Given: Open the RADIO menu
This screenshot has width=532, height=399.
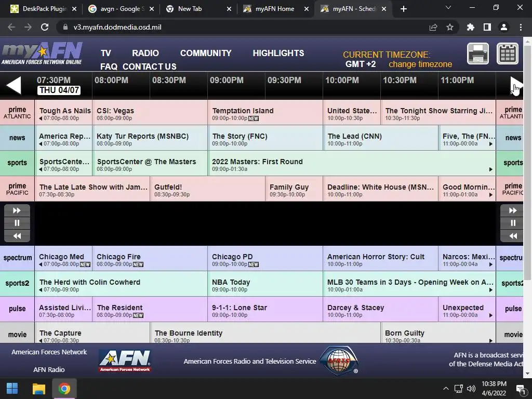Looking at the screenshot, I should (x=145, y=54).
